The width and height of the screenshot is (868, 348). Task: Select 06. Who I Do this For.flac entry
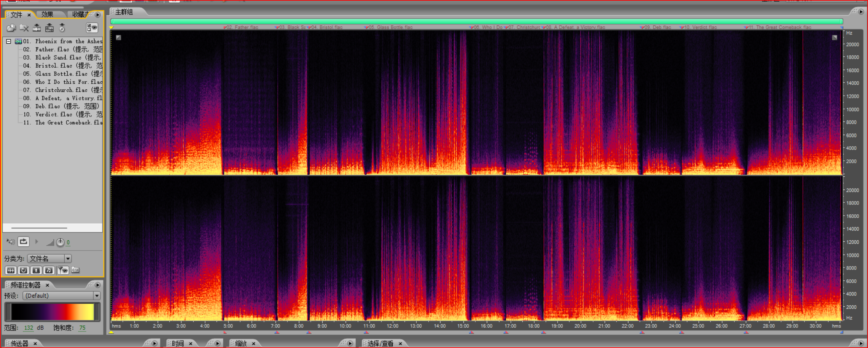coord(63,82)
